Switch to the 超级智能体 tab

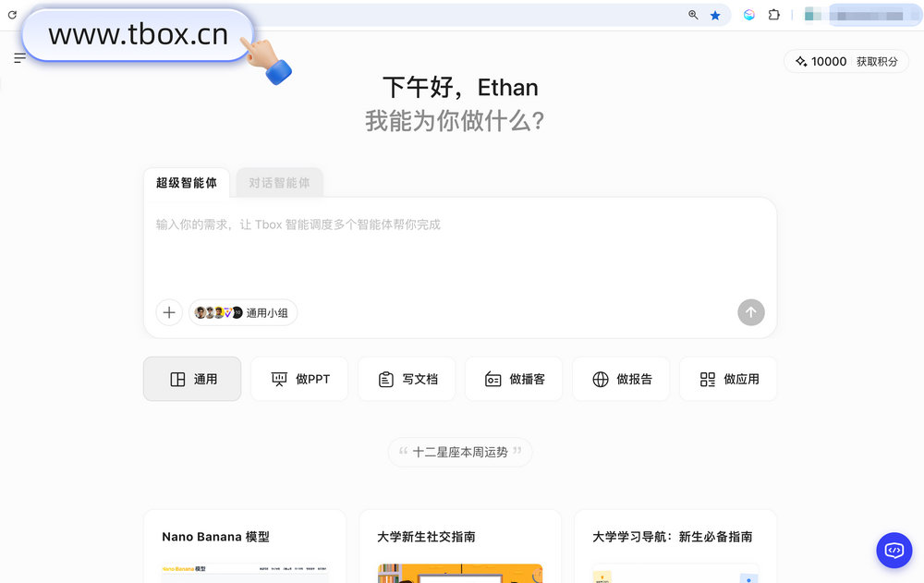tap(187, 183)
